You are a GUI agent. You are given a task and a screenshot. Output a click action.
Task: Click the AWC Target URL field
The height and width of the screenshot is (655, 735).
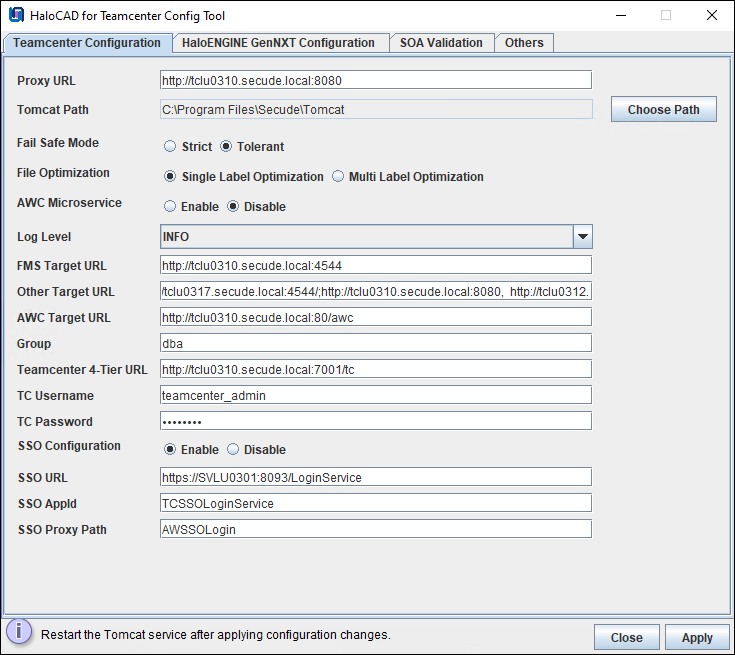(x=375, y=317)
